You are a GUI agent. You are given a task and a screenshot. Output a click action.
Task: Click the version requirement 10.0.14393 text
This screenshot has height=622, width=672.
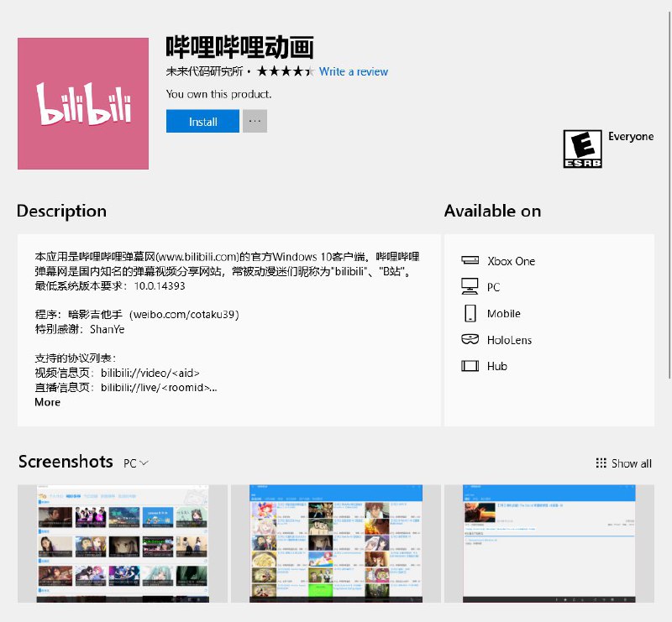[160, 285]
